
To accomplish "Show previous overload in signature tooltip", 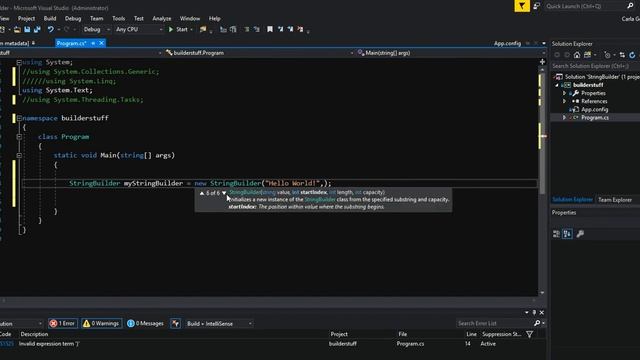I will [x=202, y=193].
